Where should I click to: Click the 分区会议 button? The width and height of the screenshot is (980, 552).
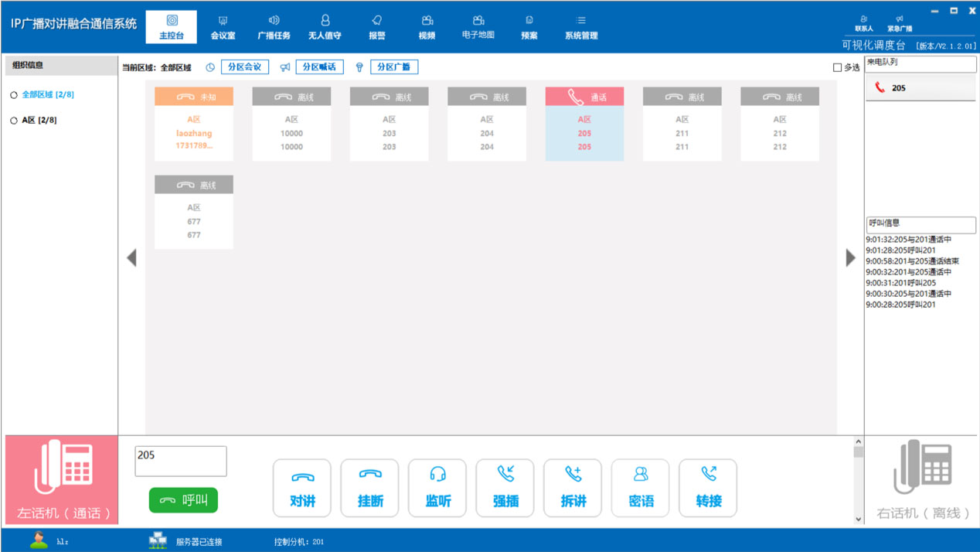click(x=244, y=67)
